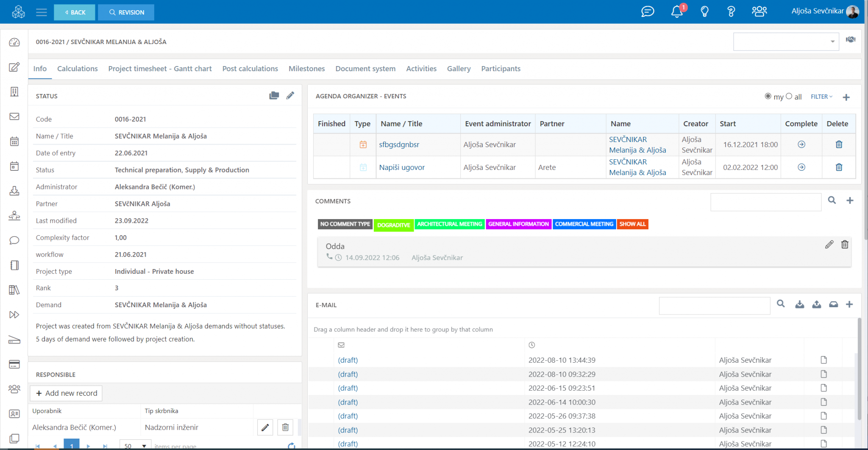Viewport: 868px width, 450px height.
Task: Switch to the Milestones tab
Action: (x=306, y=69)
